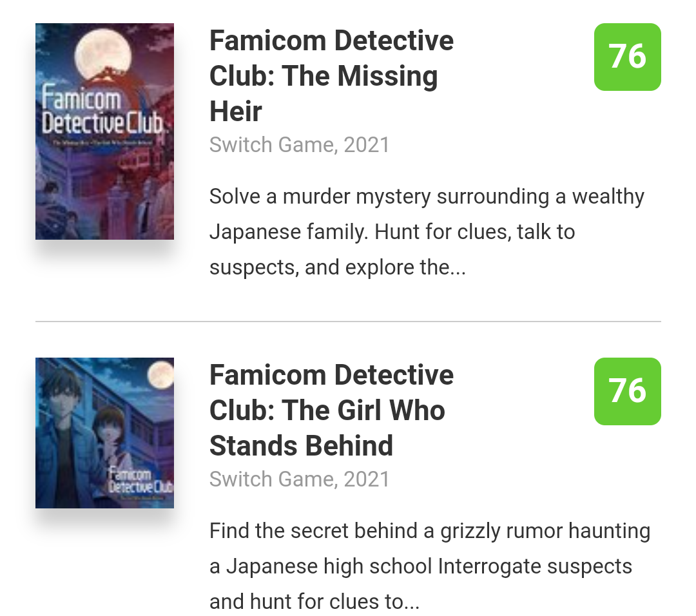Click the moon on the Girl Who Stands Behind cover
This screenshot has height=616, width=696.
point(160,376)
